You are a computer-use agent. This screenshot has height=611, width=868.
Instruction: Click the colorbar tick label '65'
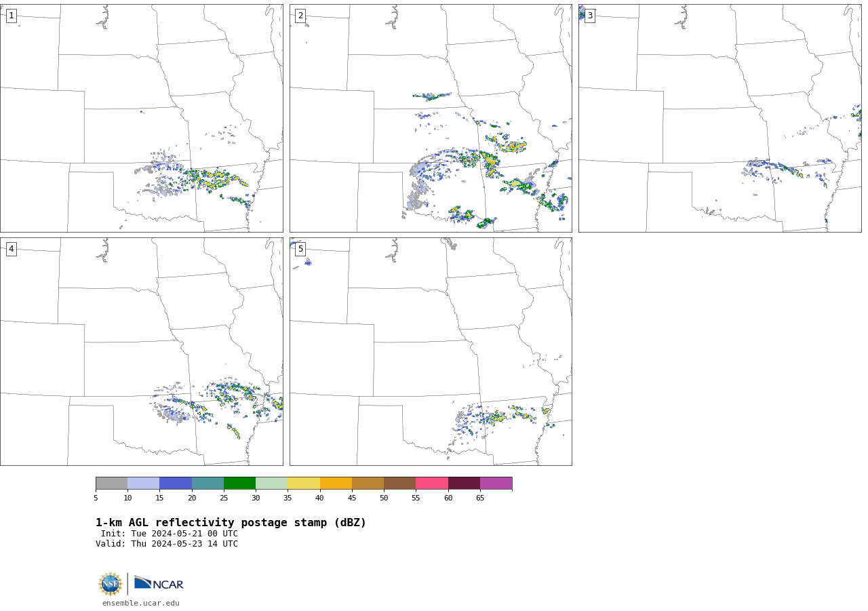[480, 498]
